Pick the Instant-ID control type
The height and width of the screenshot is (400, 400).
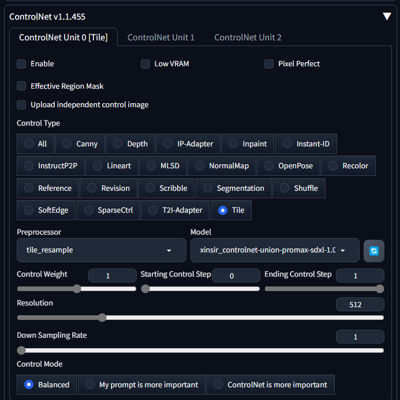coord(306,144)
